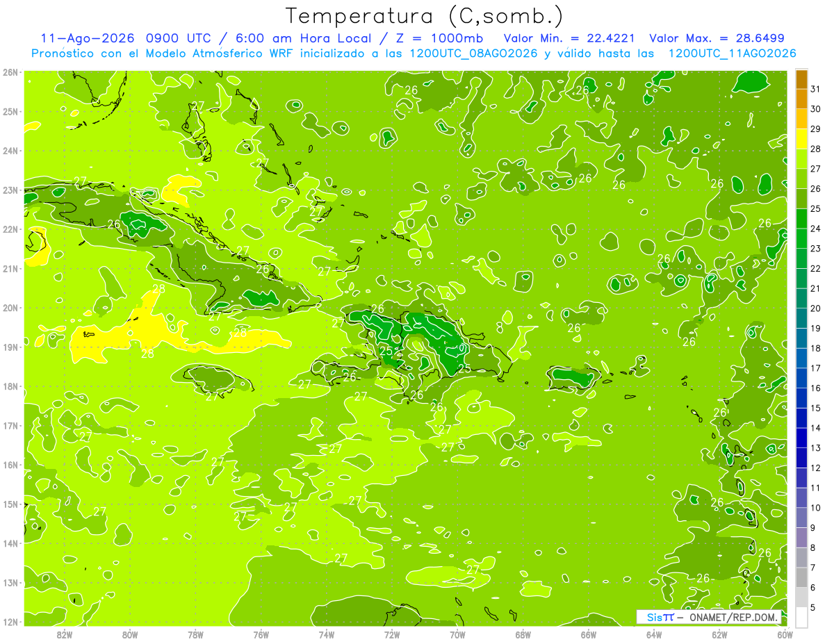Click the longitude axis label "80W"
Screen dimensions: 834x644
[129, 634]
